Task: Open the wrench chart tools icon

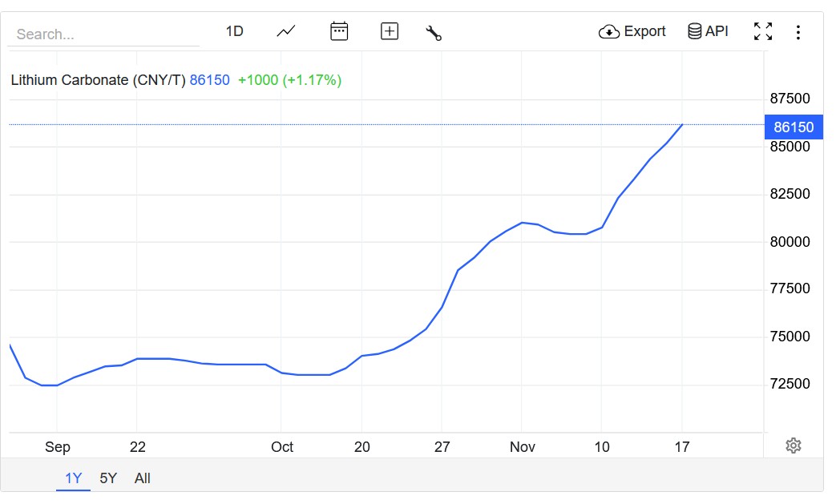Action: tap(434, 33)
